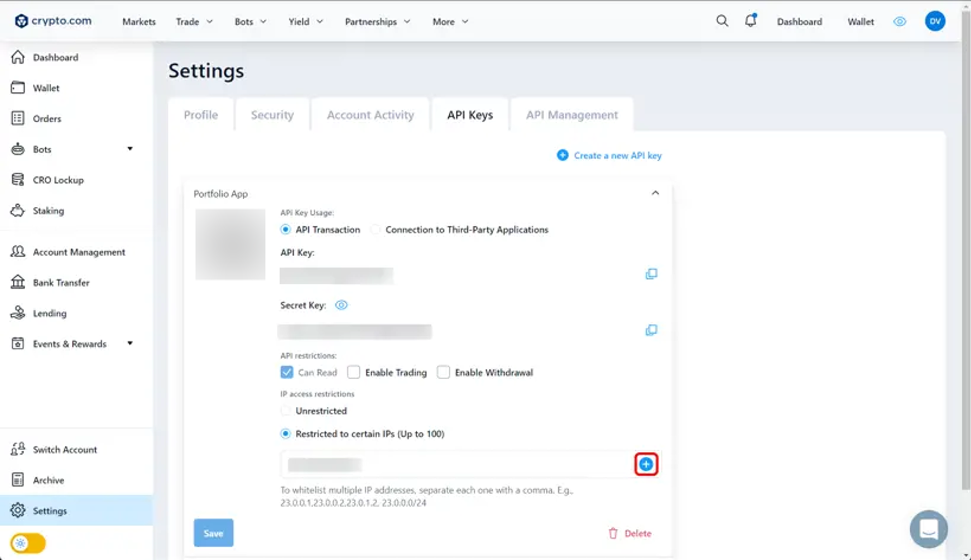The width and height of the screenshot is (971, 560).
Task: Click the search magnifier icon
Action: (722, 21)
